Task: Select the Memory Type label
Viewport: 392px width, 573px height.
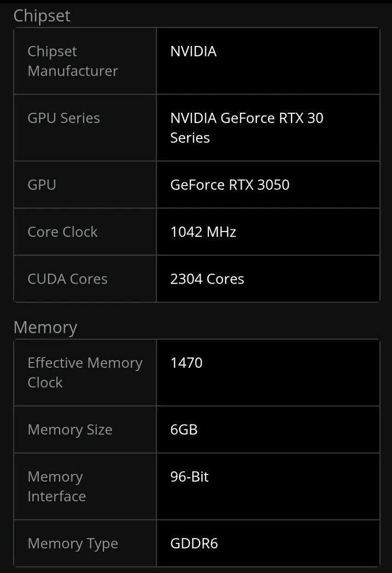Action: coord(73,544)
